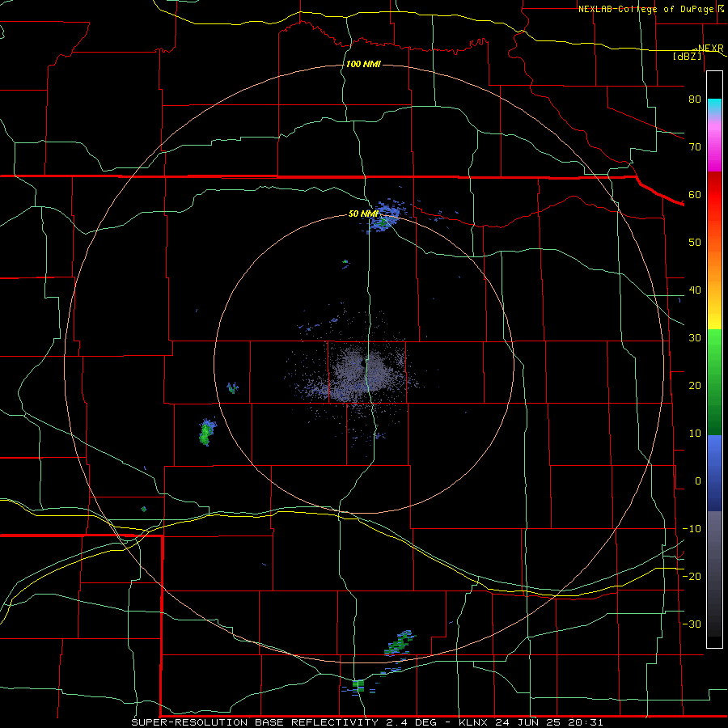Image resolution: width=728 pixels, height=728 pixels.
Task: Click the blue band of the reflectivity color bar
Action: [x=714, y=473]
